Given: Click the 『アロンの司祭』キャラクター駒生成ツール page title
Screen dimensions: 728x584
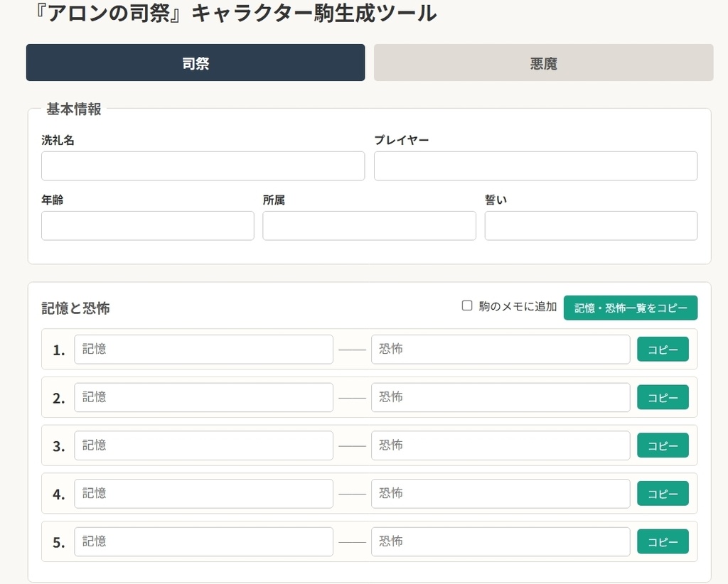Looking at the screenshot, I should click(235, 13).
